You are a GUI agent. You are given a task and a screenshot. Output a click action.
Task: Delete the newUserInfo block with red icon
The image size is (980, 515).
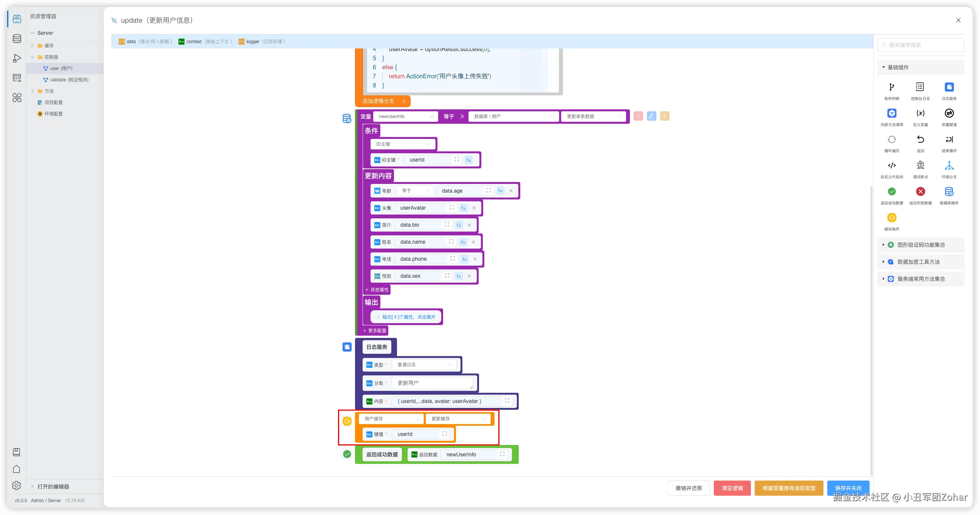638,116
